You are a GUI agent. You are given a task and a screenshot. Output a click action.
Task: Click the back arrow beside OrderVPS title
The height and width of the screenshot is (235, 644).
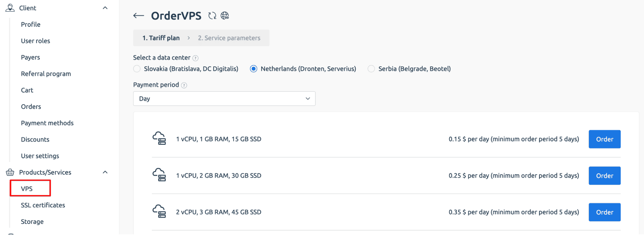(x=138, y=15)
